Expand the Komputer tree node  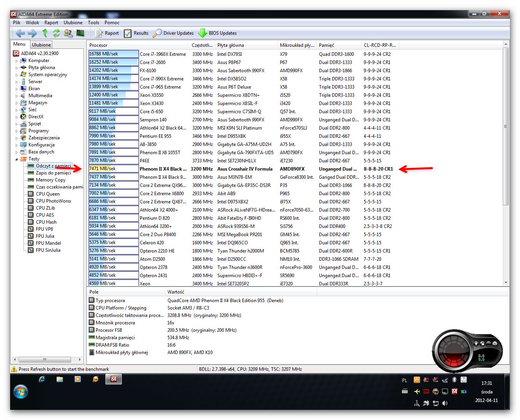click(x=16, y=61)
